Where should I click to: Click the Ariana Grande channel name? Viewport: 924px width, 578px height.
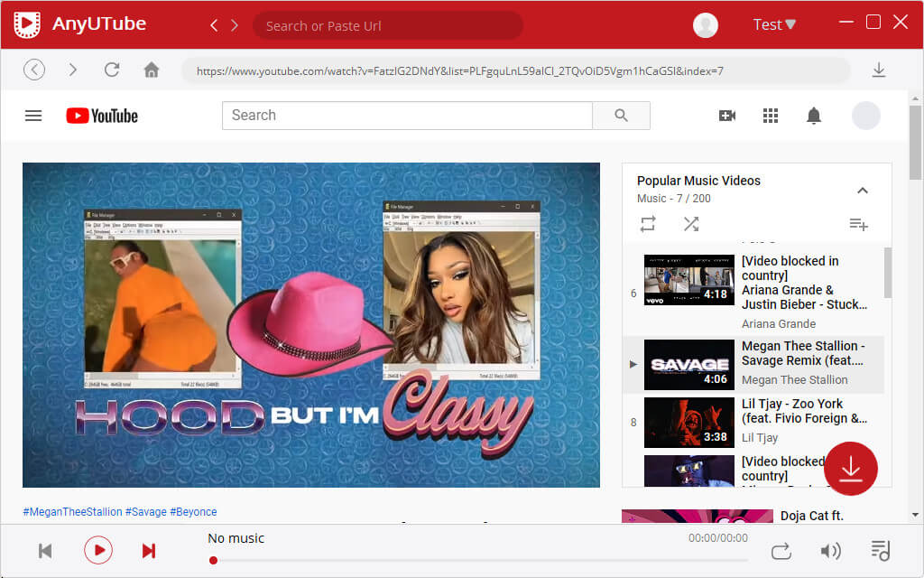779,324
